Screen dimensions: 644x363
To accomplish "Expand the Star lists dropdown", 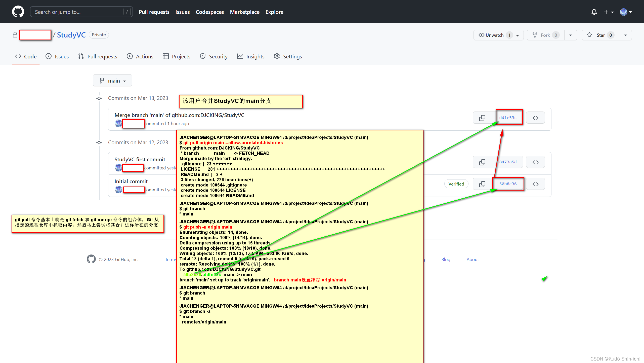I will click(x=625, y=35).
